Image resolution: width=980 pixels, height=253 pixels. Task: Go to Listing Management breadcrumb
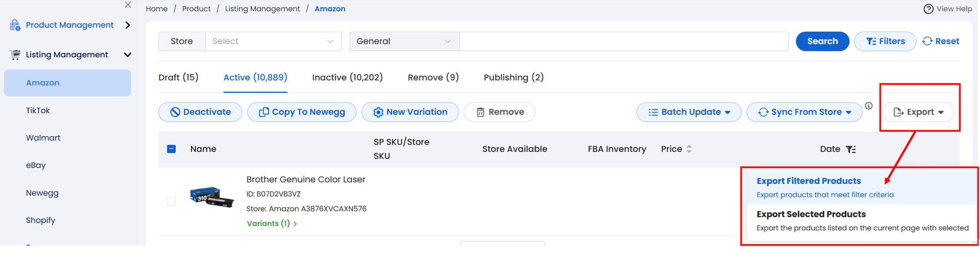262,9
